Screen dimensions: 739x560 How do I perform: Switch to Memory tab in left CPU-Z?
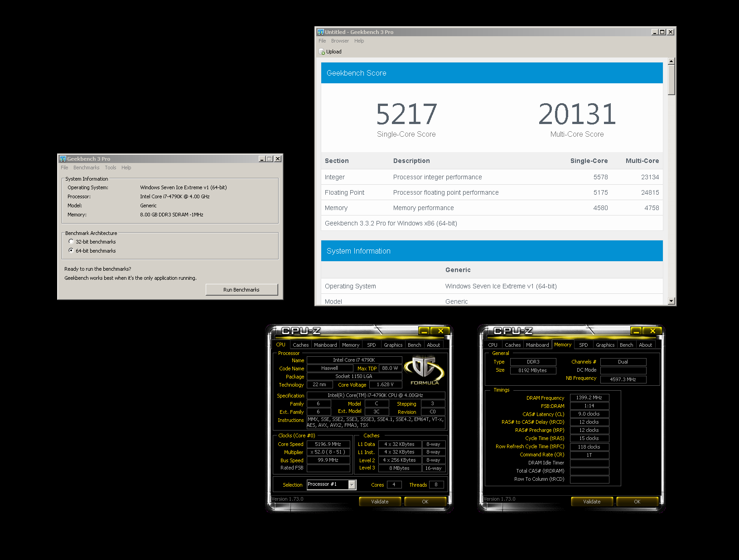click(x=351, y=345)
